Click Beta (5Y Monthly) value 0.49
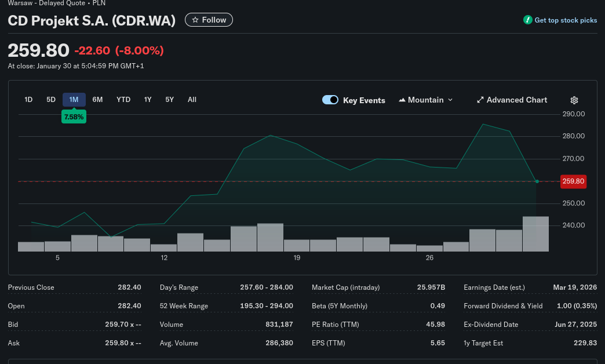The image size is (605, 364). coord(438,305)
